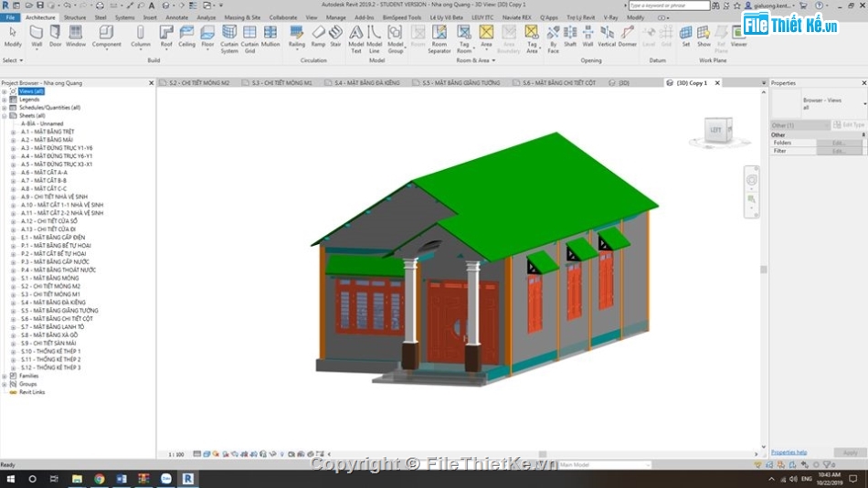
Task: Open Chrome from the taskbar
Action: [x=99, y=479]
